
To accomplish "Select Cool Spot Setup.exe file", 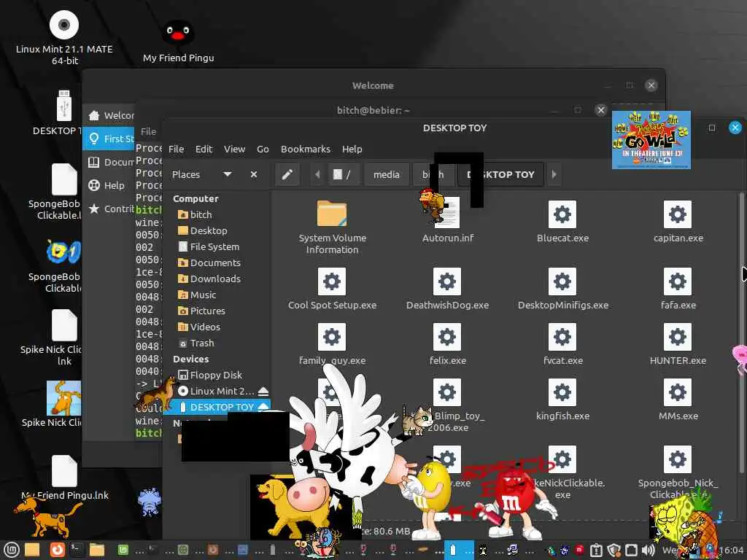I will coord(332,281).
